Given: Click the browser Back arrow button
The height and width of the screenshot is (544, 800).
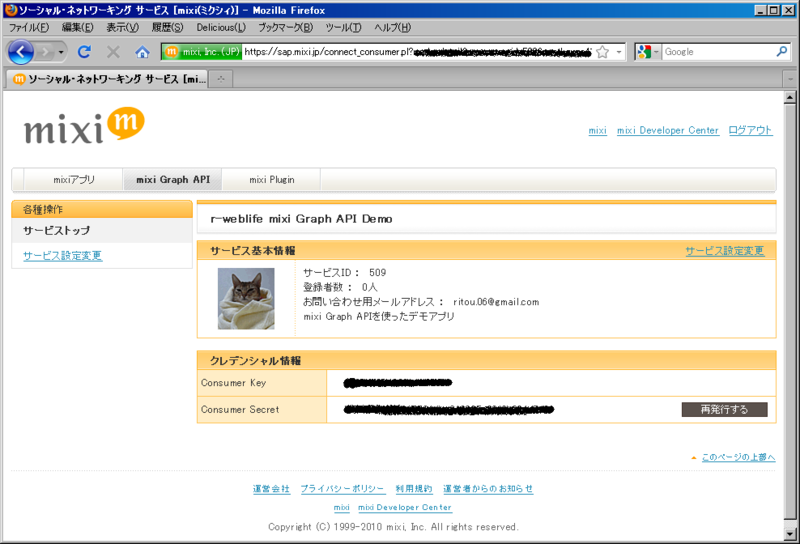Looking at the screenshot, I should tap(21, 52).
